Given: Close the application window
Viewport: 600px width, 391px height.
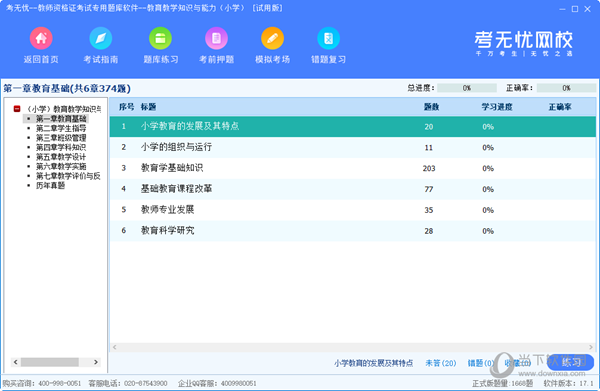Looking at the screenshot, I should click(587, 9).
